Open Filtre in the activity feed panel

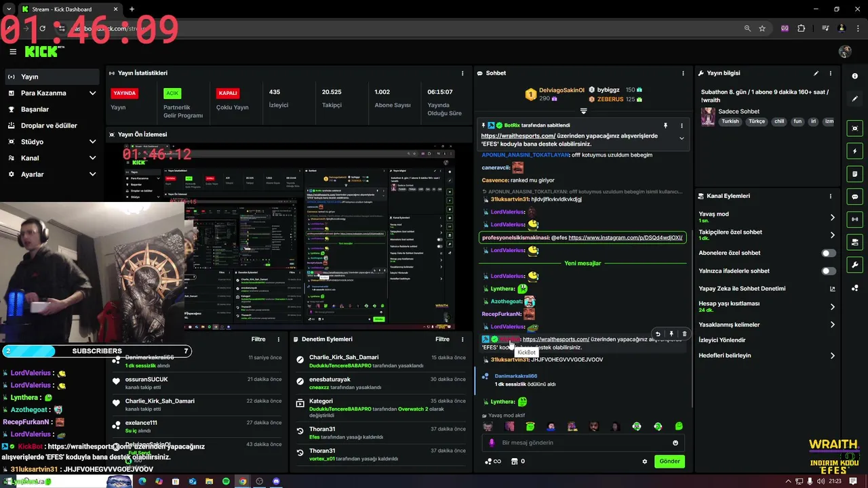(x=258, y=340)
